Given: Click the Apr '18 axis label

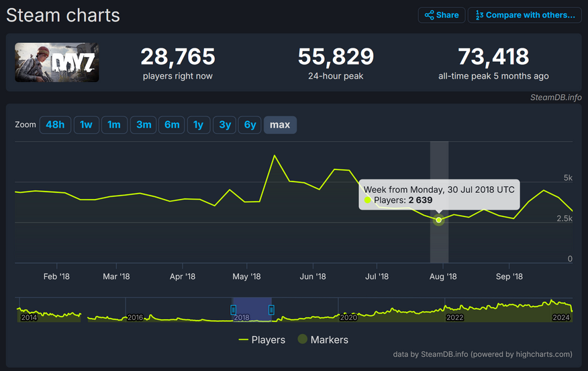Looking at the screenshot, I should point(183,277).
